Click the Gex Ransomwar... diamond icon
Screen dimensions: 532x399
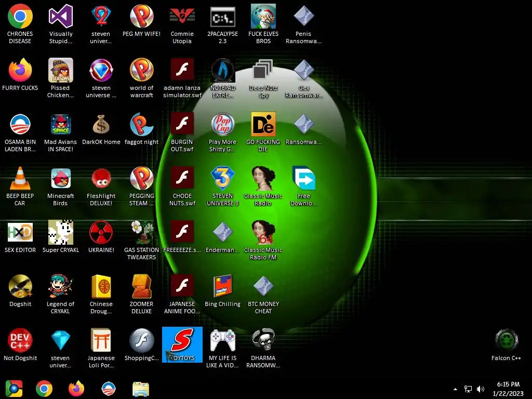coord(303,70)
